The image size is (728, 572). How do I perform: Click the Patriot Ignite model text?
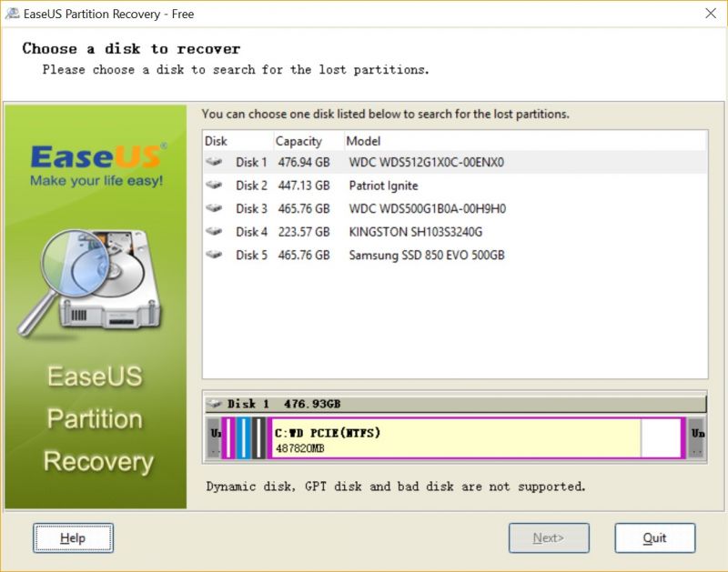tap(383, 186)
